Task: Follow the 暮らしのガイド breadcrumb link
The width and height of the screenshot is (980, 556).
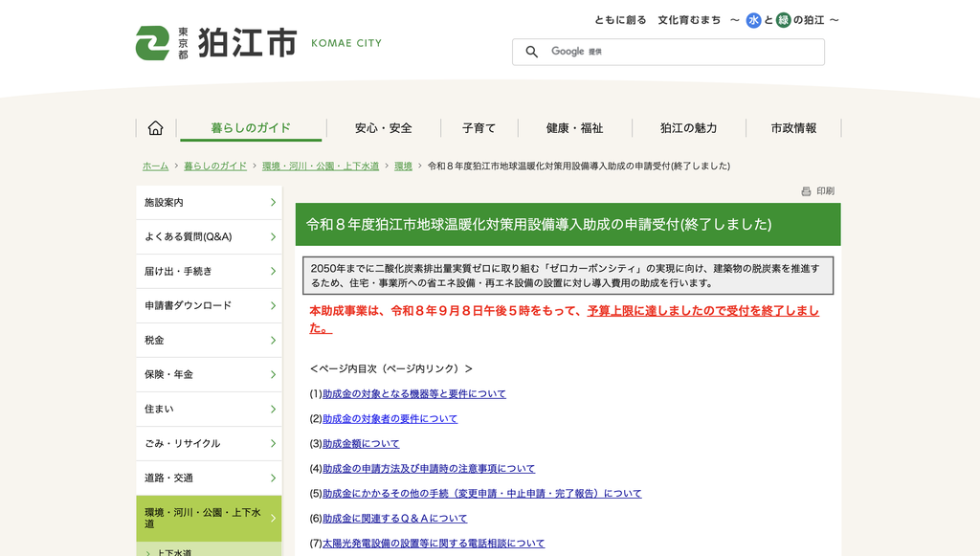Action: click(x=215, y=167)
